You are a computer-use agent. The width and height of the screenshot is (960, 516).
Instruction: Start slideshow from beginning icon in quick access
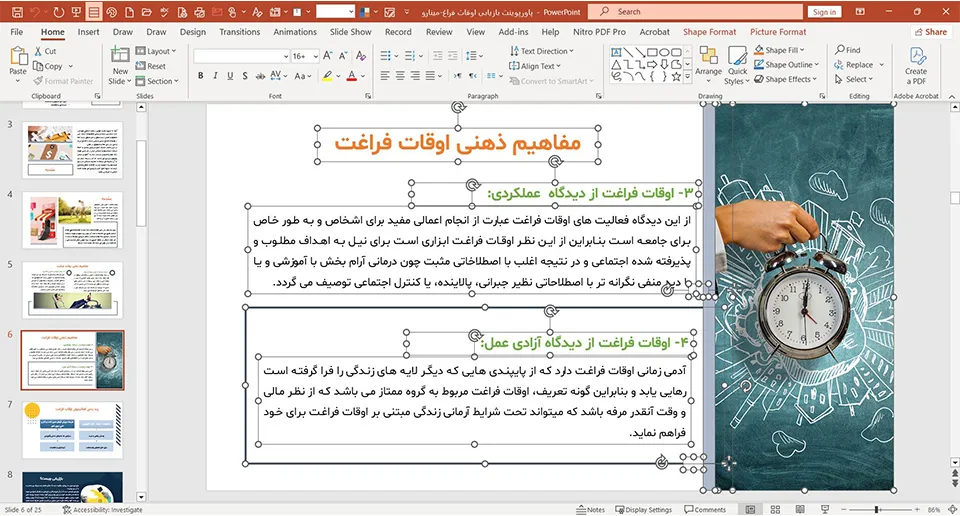[x=76, y=12]
